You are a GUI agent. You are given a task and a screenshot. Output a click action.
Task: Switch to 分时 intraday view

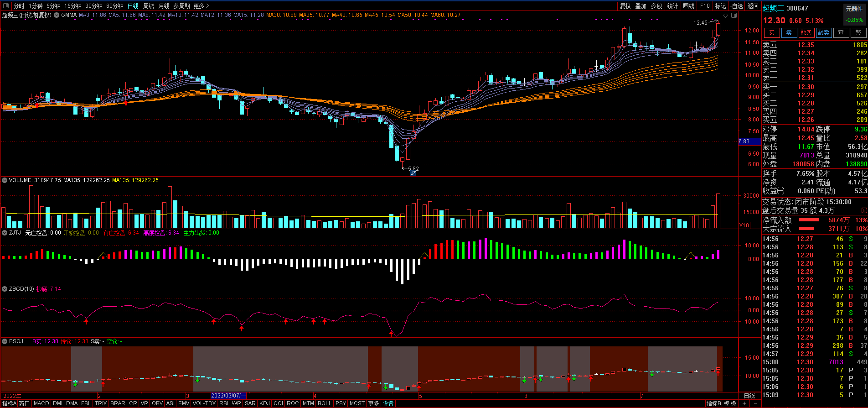point(19,6)
